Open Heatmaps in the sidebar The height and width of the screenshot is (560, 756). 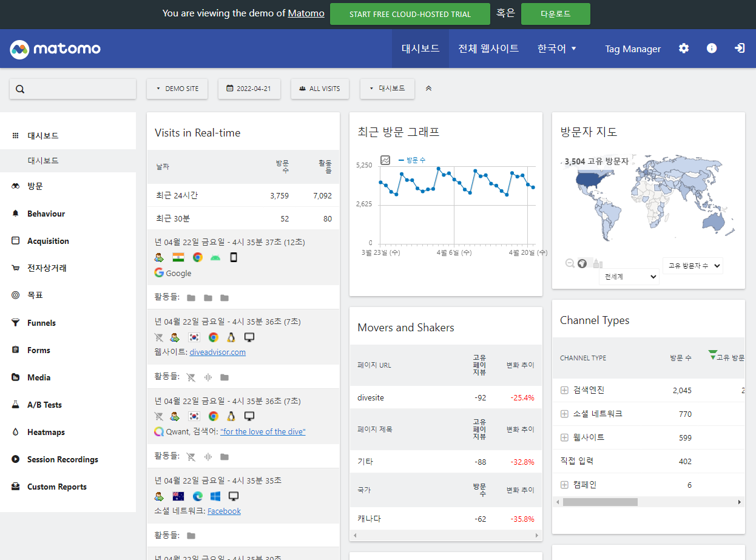point(46,432)
